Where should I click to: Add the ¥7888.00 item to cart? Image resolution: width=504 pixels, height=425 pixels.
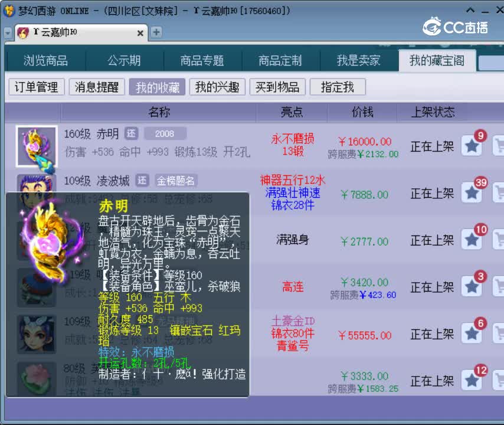pos(499,193)
